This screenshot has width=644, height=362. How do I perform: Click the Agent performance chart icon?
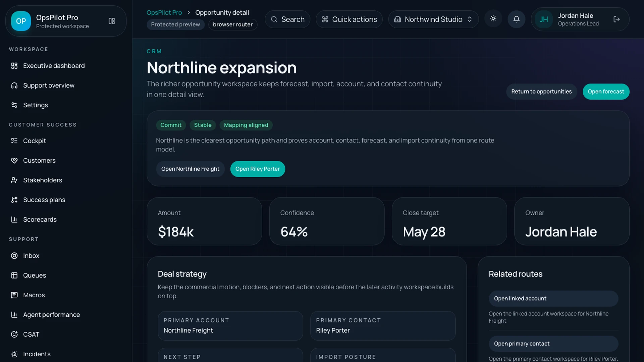[14, 315]
